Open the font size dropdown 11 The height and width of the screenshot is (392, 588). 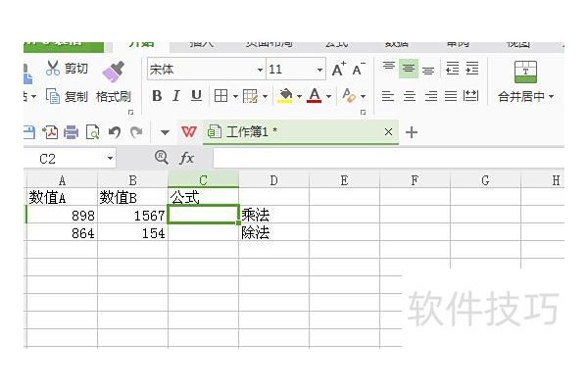319,70
